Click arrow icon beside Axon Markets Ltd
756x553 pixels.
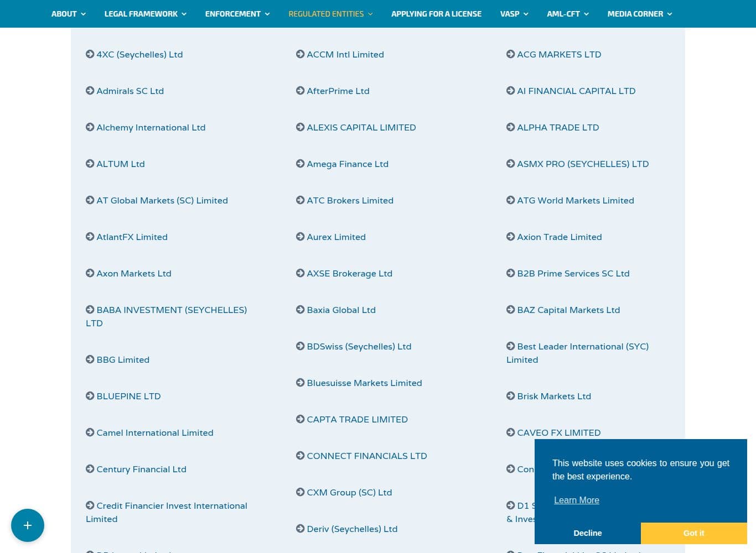coord(90,273)
